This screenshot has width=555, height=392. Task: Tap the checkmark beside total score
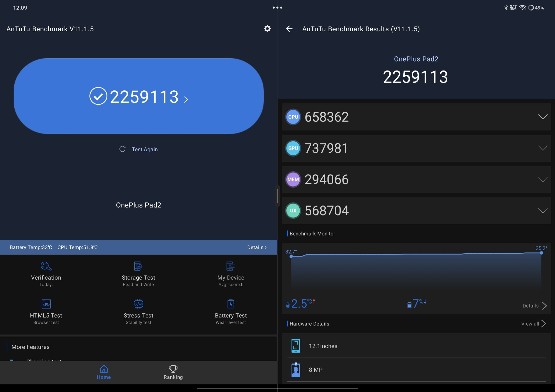click(x=98, y=96)
